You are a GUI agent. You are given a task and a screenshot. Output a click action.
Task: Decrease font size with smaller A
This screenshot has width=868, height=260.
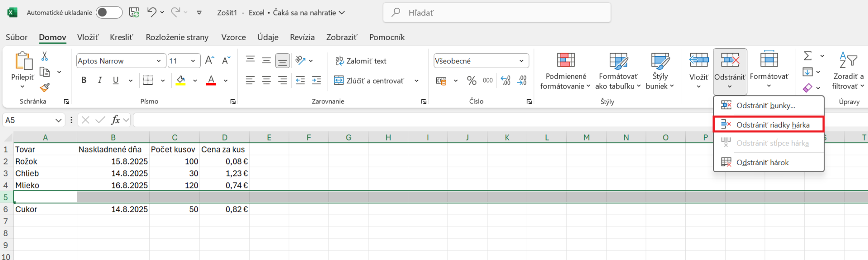click(x=226, y=61)
